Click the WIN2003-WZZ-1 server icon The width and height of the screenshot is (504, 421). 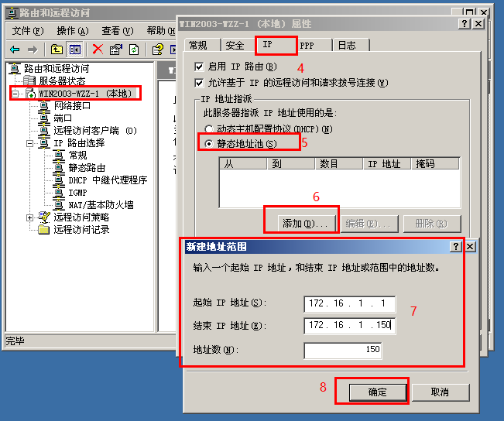30,94
